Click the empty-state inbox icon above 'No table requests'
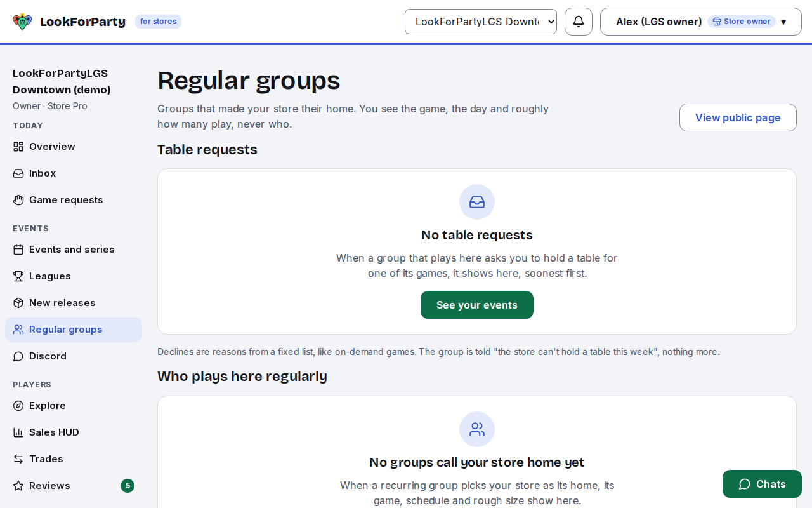 (x=477, y=202)
